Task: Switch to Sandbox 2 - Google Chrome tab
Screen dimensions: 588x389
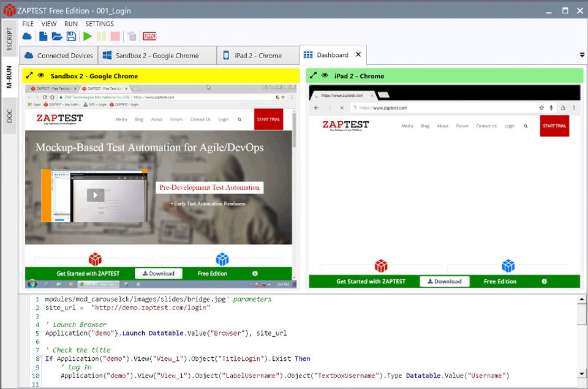Action: 157,56
